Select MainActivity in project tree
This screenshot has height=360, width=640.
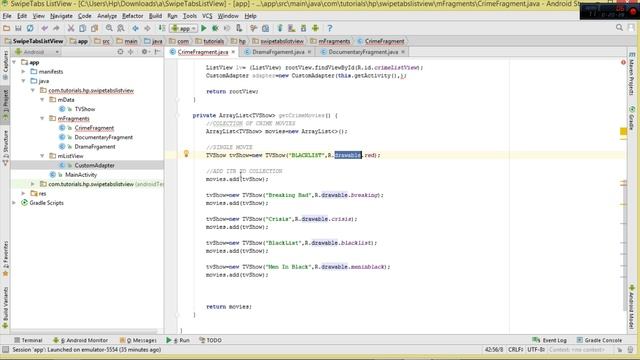[x=81, y=175]
